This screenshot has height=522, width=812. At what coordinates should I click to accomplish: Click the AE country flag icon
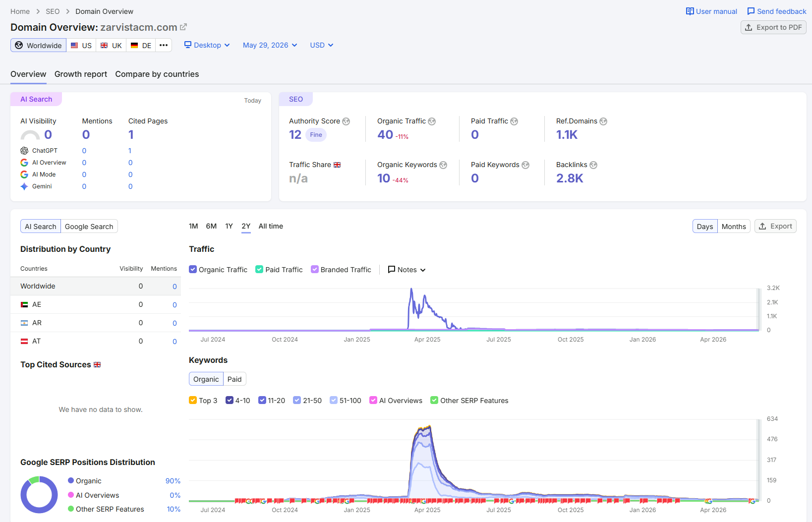click(24, 305)
